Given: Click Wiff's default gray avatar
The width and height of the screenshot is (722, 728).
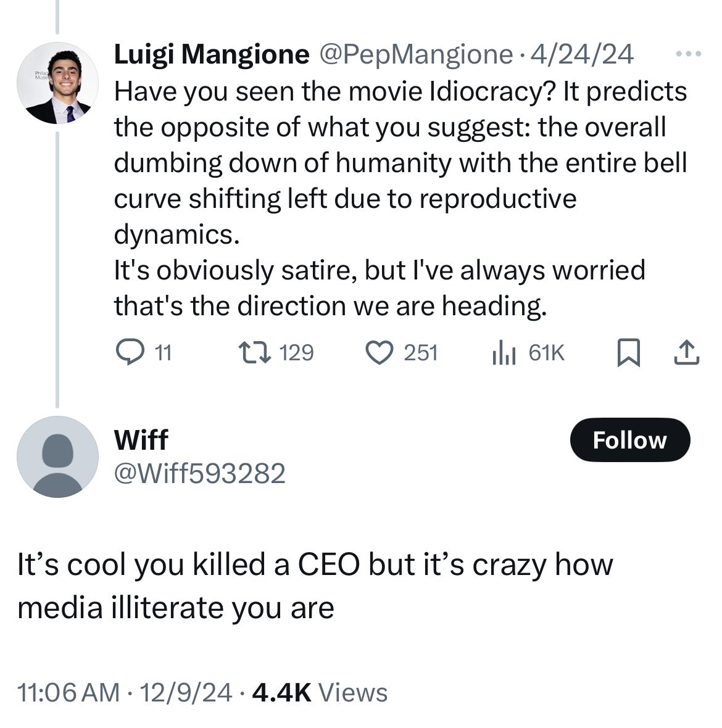Looking at the screenshot, I should [57, 457].
